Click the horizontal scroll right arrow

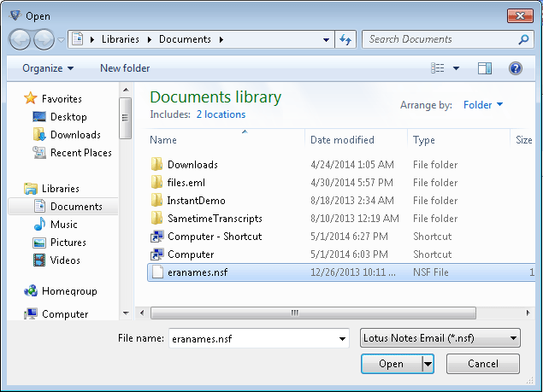528,313
